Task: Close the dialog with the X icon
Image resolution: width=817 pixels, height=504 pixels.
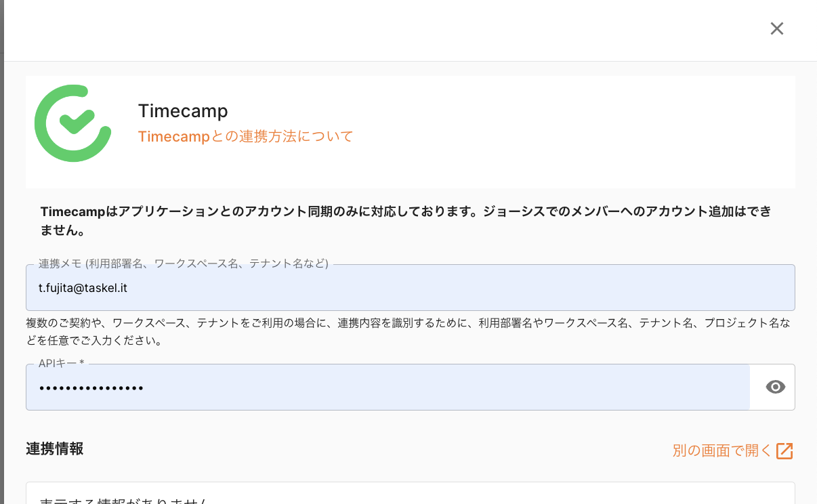Action: [x=776, y=28]
